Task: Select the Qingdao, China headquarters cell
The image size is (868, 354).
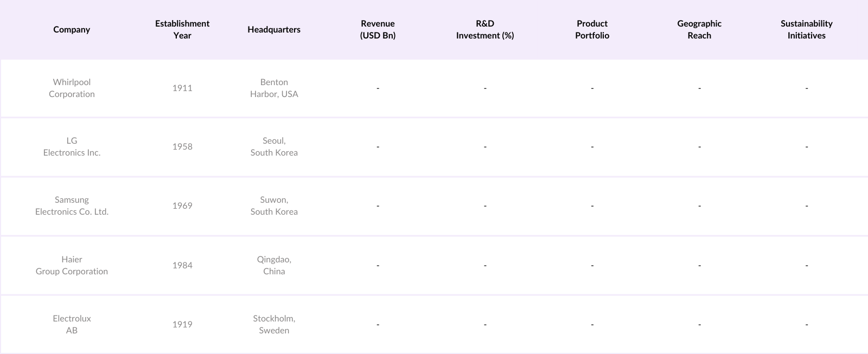Action: (274, 265)
